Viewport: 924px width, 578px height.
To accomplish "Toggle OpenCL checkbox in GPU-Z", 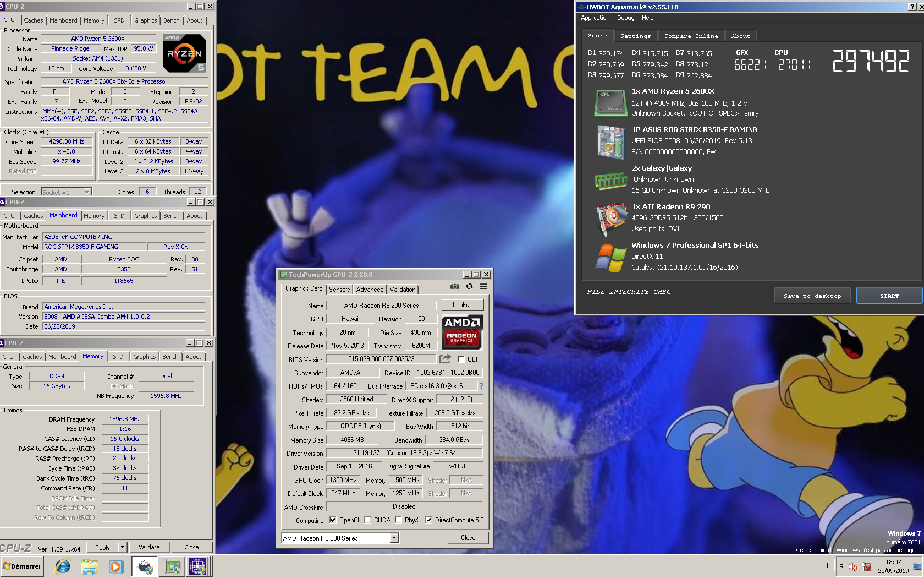I will click(333, 520).
